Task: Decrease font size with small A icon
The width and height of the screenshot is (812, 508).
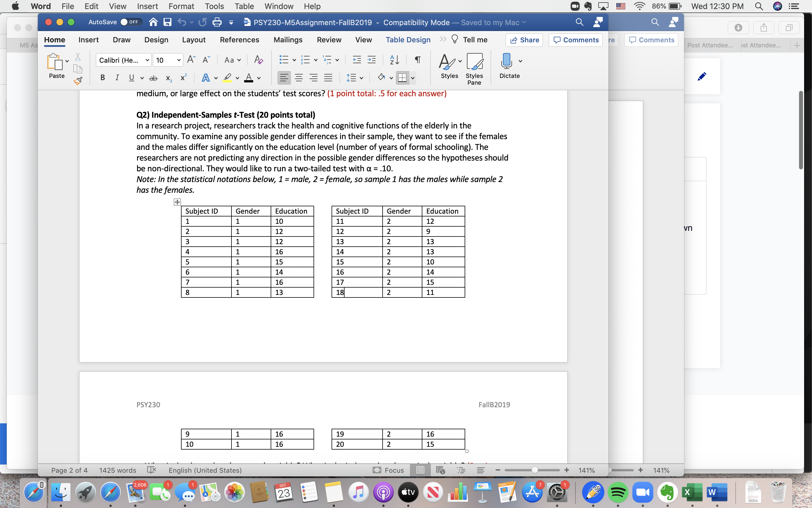Action: click(x=206, y=60)
